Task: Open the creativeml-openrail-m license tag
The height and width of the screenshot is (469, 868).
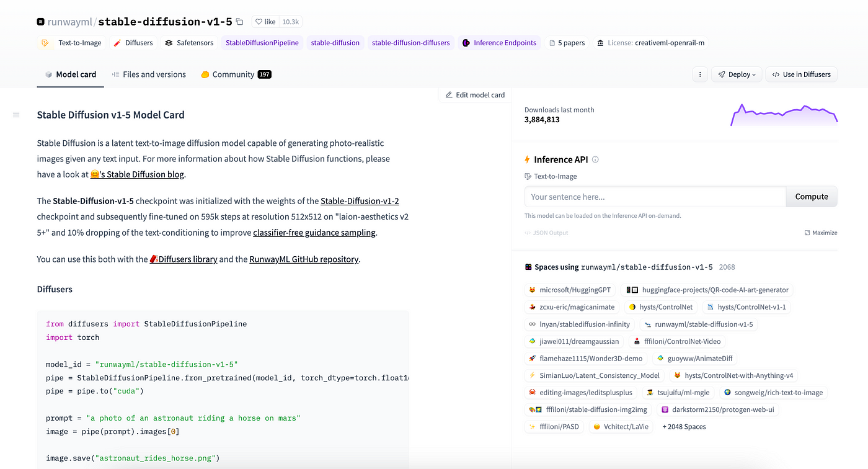Action: pyautogui.click(x=651, y=43)
